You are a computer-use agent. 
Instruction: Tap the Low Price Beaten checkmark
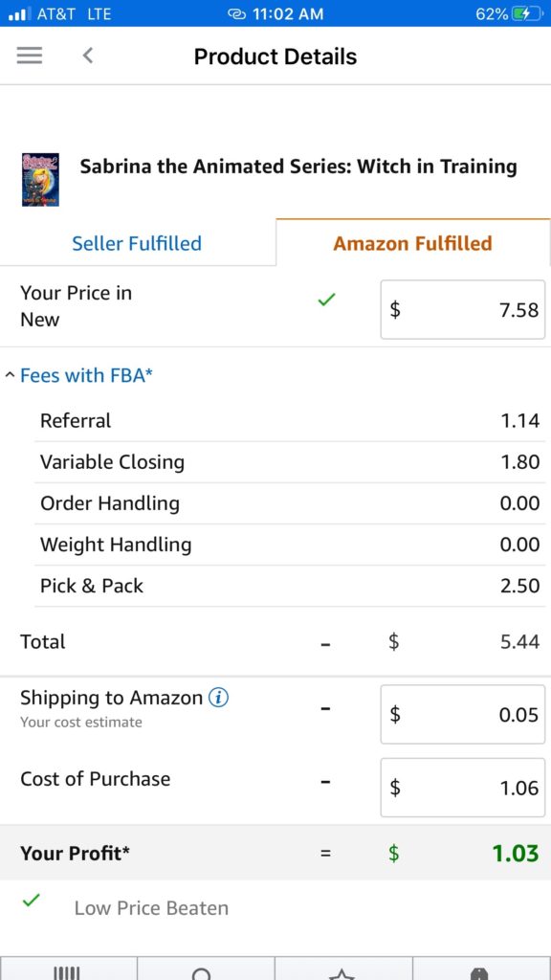pyautogui.click(x=32, y=901)
